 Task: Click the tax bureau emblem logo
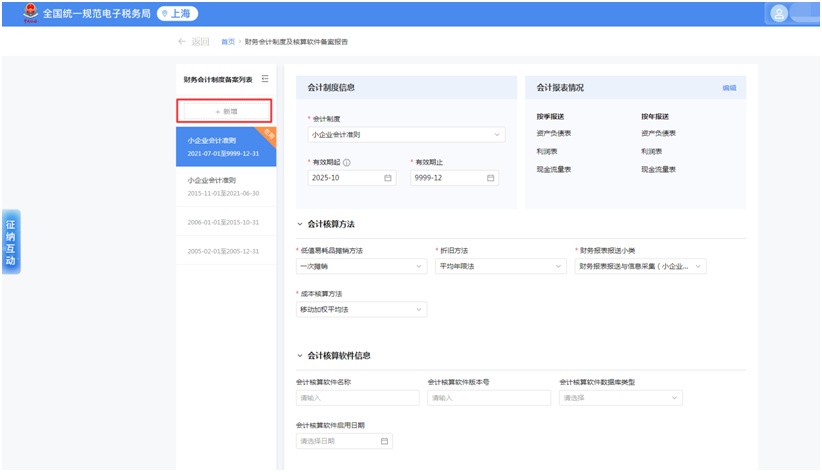click(x=27, y=13)
